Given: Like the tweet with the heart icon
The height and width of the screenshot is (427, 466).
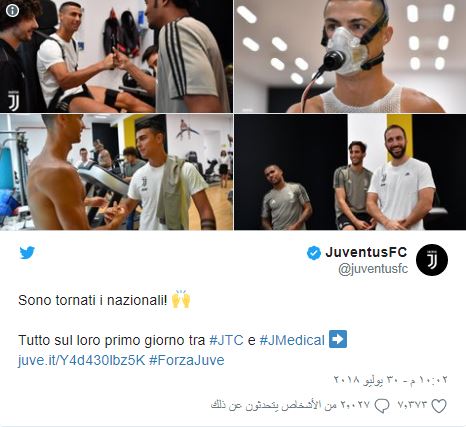Looking at the screenshot, I should (x=439, y=406).
